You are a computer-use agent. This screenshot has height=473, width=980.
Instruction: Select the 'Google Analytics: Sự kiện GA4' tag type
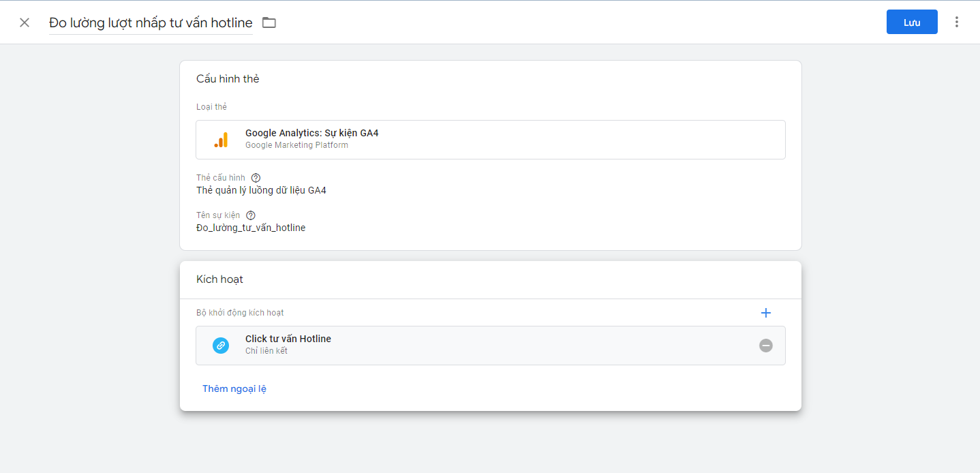[x=491, y=140]
